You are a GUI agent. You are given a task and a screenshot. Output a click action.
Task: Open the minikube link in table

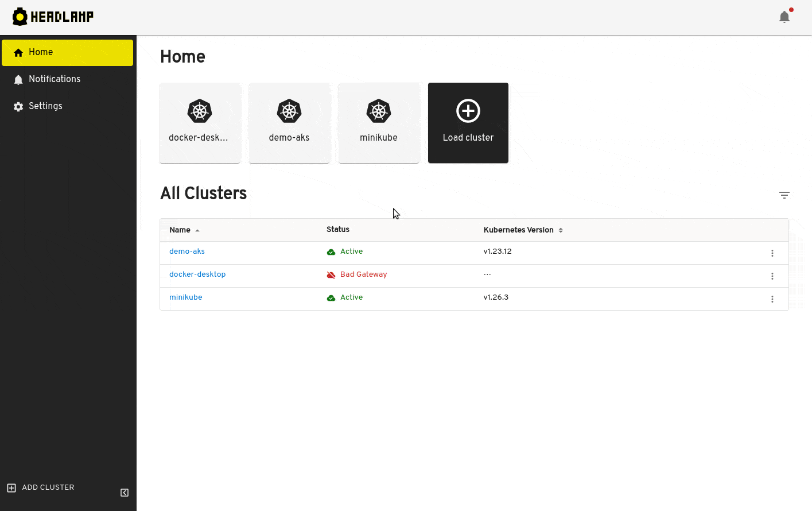point(186,297)
